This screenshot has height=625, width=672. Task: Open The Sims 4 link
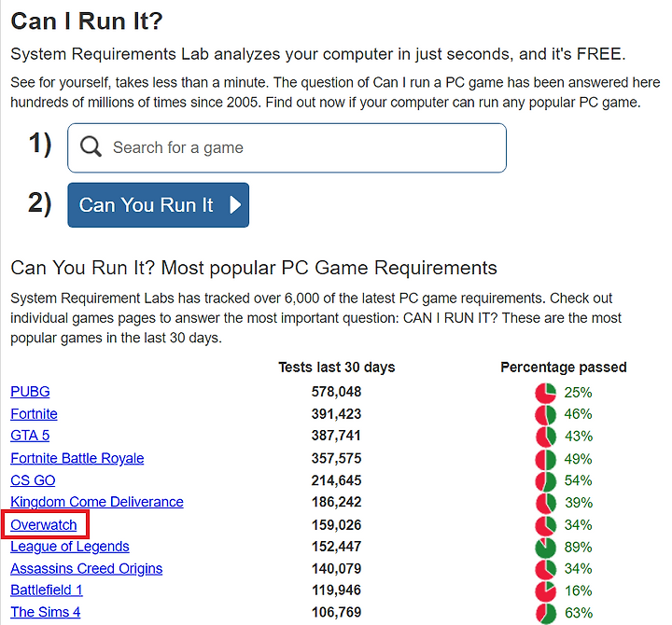coord(46,612)
